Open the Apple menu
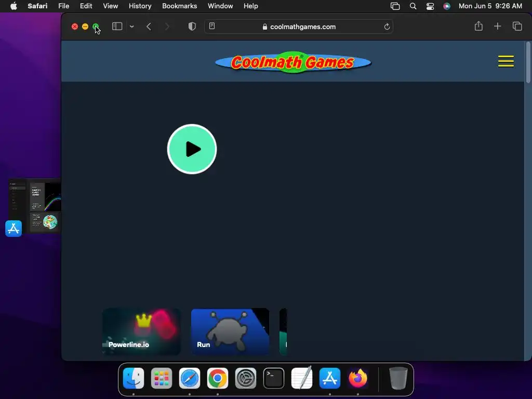 point(14,6)
